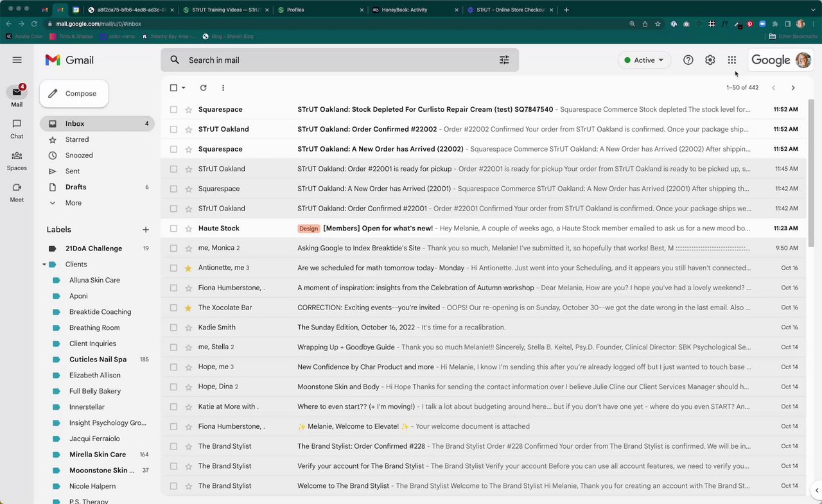Viewport: 822px width, 504px height.
Task: Refresh the inbox with the reload icon
Action: click(203, 88)
